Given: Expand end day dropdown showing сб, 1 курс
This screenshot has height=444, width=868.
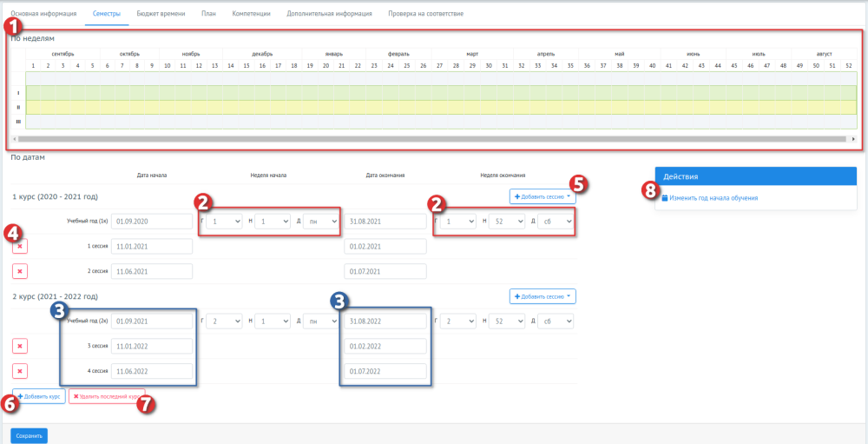Looking at the screenshot, I should pos(556,222).
